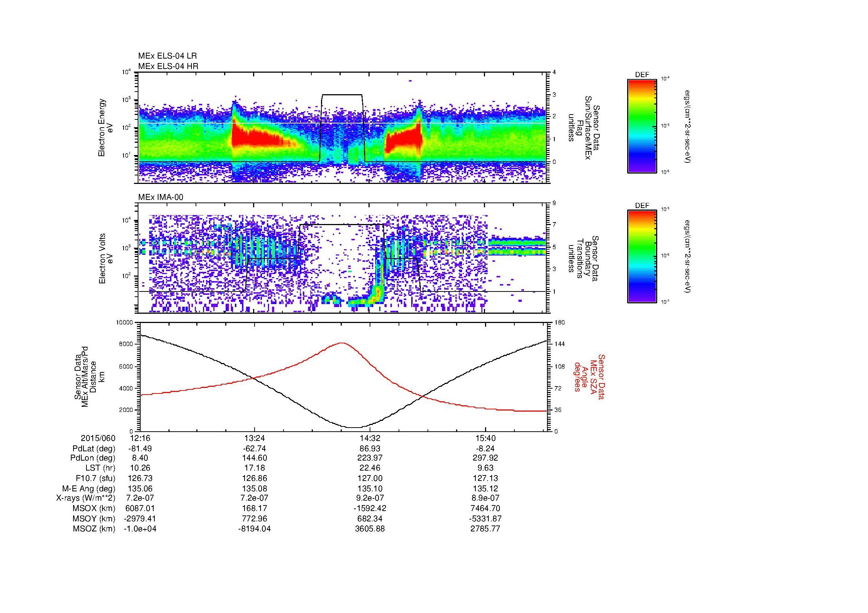Screen dimensions: 868x613
Task: Click the 'MSOY (km)' row label
Action: tap(94, 519)
